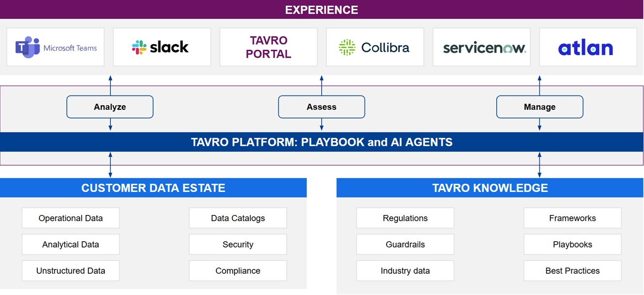Screen dimensions: 644x295
Task: Select the Operational Data box
Action: [71, 218]
